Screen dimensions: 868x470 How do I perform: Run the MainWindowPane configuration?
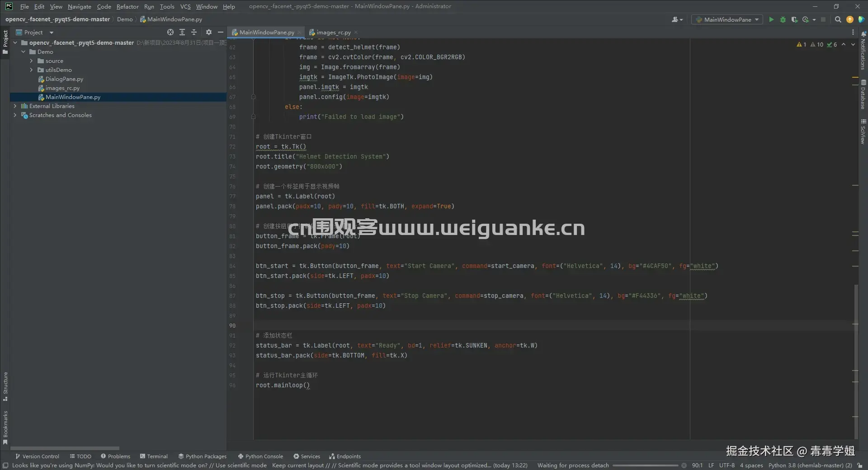click(x=771, y=19)
